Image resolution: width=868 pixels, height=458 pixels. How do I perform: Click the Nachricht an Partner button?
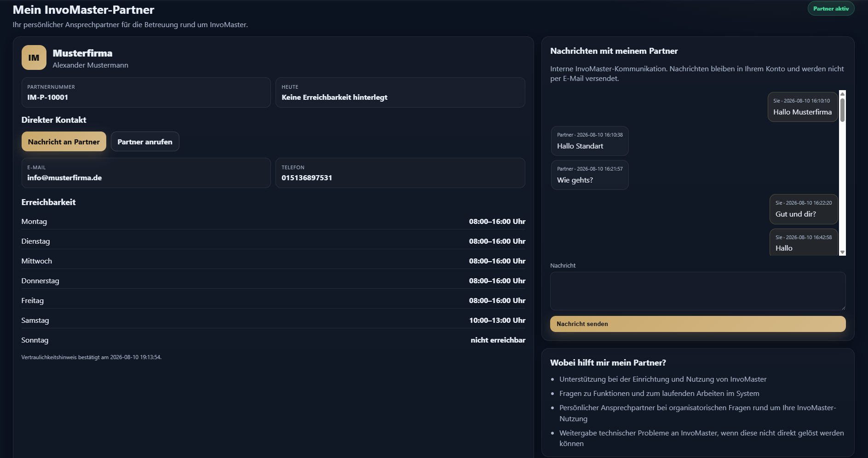click(x=64, y=142)
